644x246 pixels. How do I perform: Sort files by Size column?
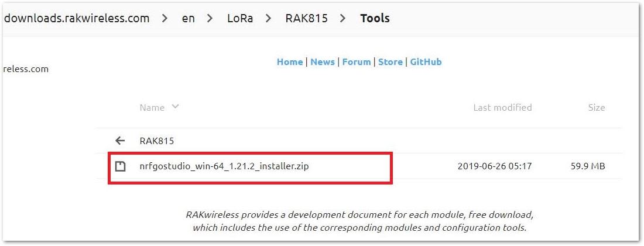point(597,108)
